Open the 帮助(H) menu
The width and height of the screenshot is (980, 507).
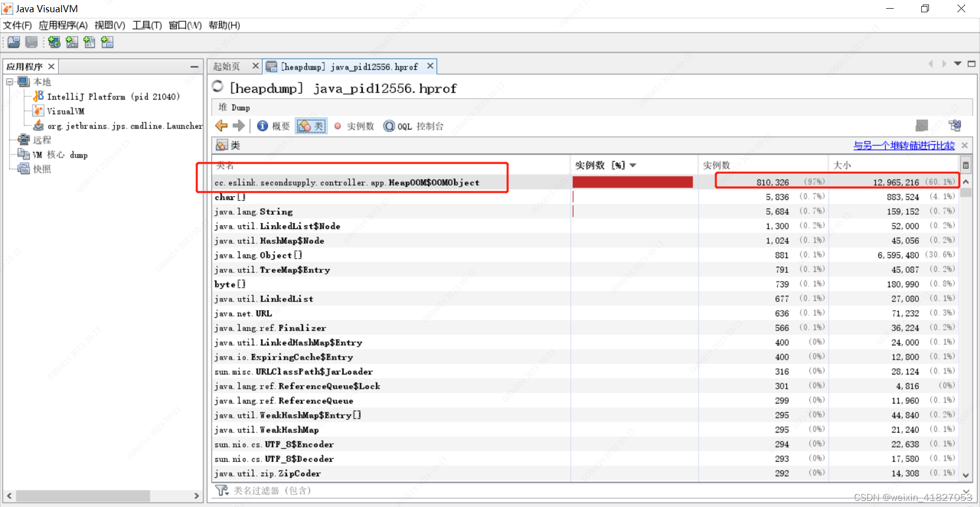224,26
